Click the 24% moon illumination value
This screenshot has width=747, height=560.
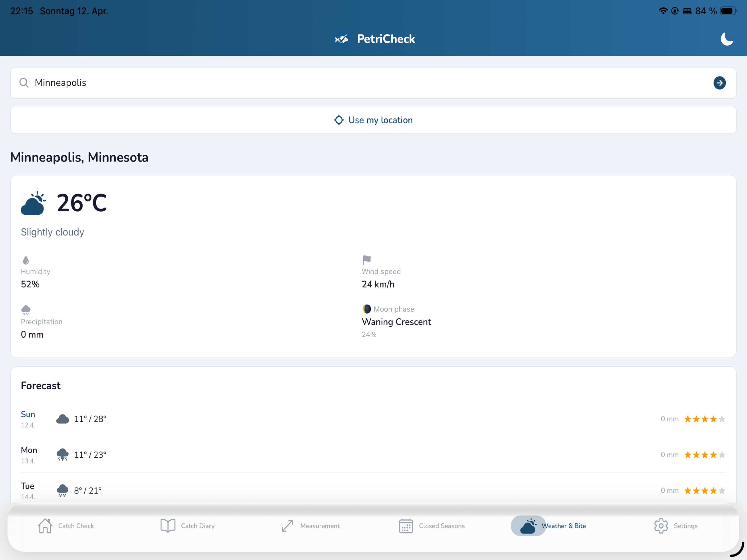(369, 334)
